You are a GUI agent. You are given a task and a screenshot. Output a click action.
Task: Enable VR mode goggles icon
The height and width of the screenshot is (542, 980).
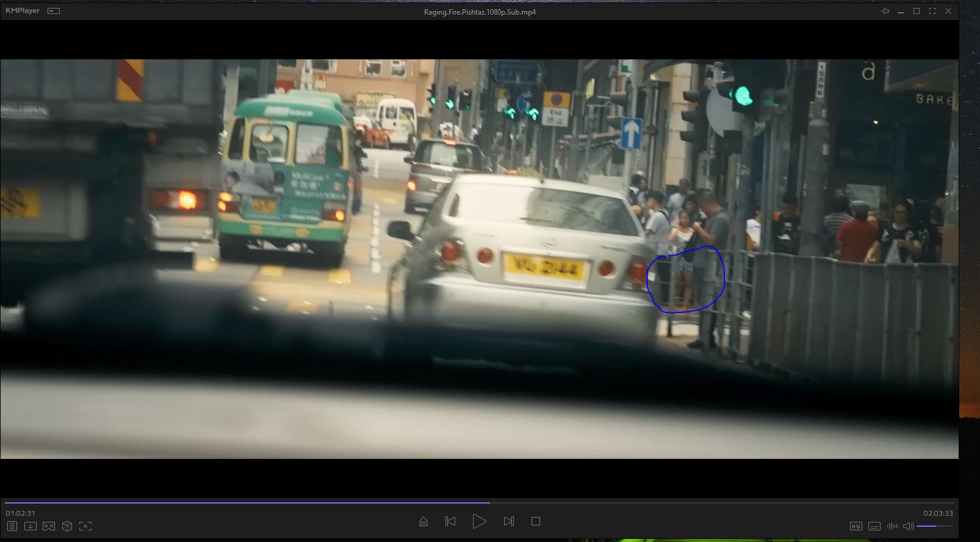point(49,526)
